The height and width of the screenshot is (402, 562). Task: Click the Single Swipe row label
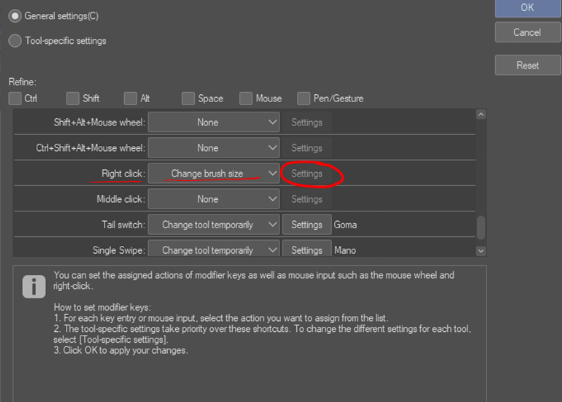coord(119,250)
